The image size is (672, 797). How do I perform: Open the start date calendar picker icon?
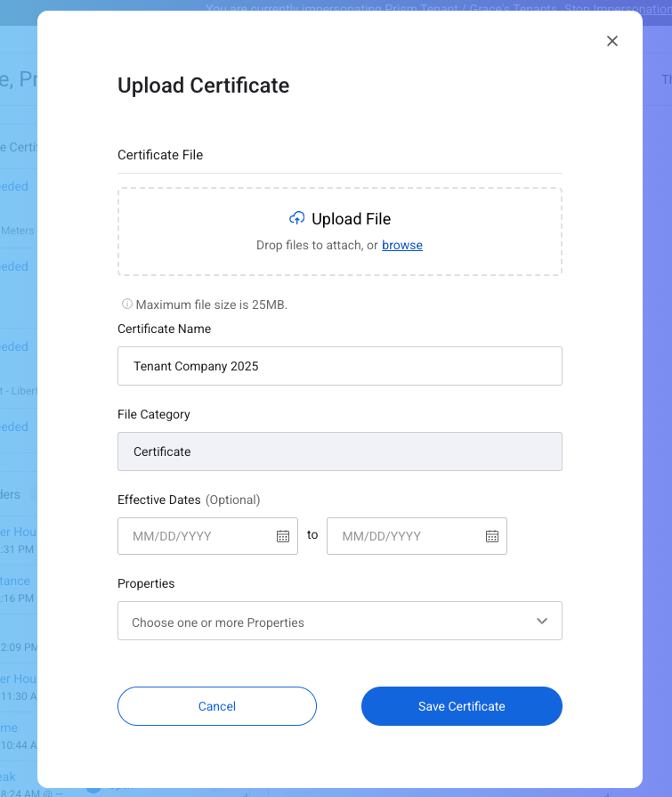tap(283, 536)
